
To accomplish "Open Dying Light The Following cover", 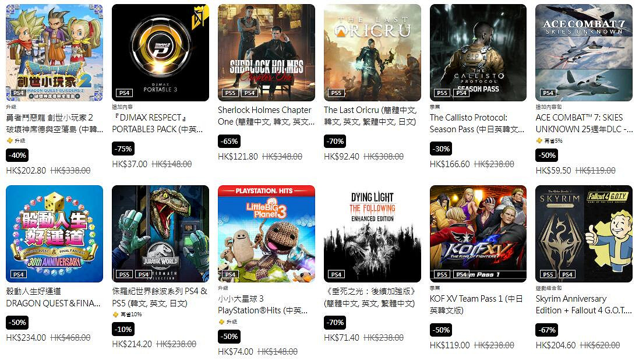I will [x=372, y=234].
